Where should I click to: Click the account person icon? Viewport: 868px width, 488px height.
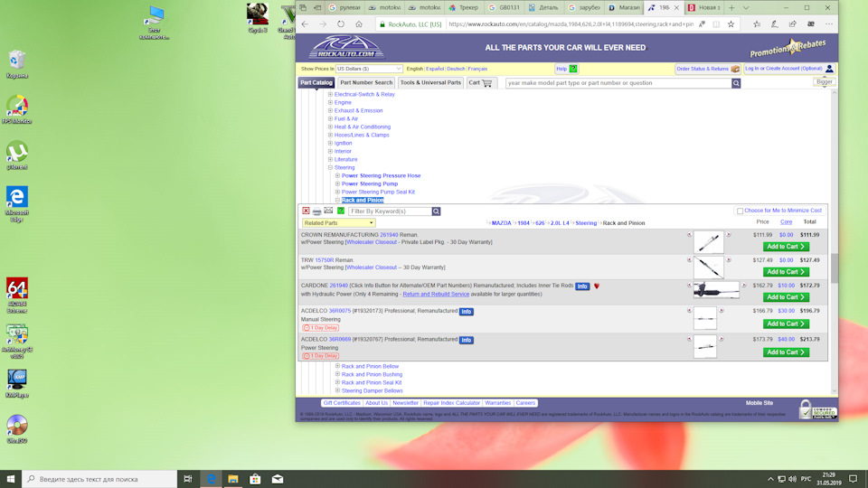click(x=829, y=69)
